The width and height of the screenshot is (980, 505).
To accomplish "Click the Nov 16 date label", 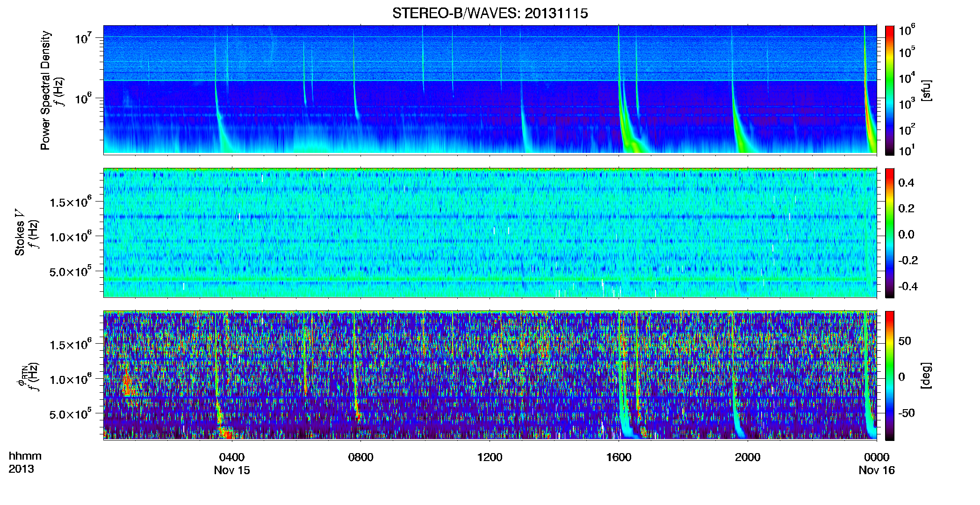I will 877,470.
